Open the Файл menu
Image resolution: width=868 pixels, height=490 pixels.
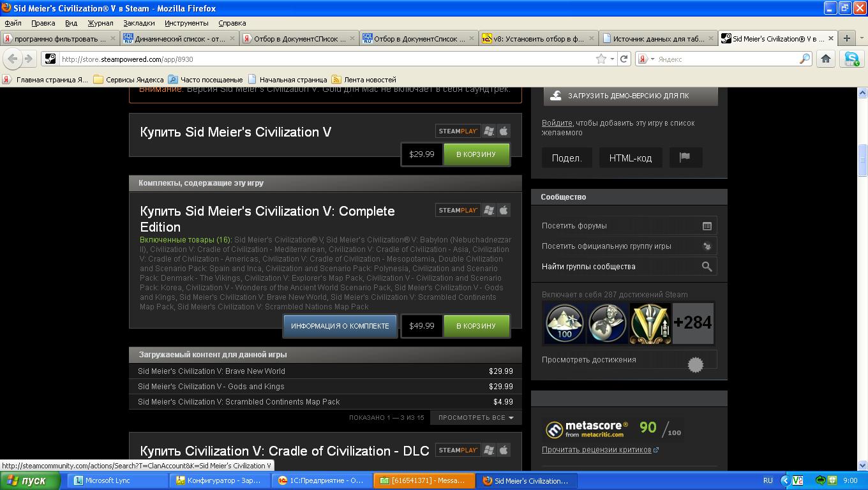pyautogui.click(x=13, y=23)
